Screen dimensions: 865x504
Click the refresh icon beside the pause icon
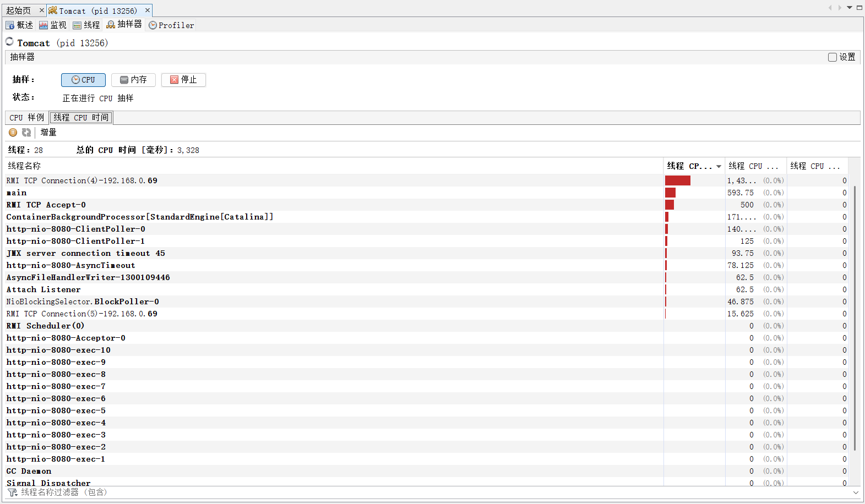pyautogui.click(x=26, y=132)
